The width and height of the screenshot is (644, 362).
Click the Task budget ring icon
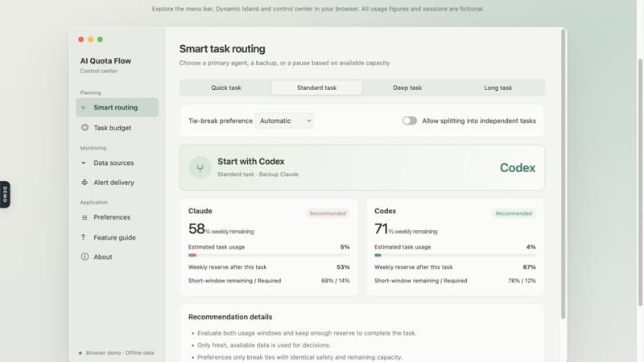(x=85, y=128)
